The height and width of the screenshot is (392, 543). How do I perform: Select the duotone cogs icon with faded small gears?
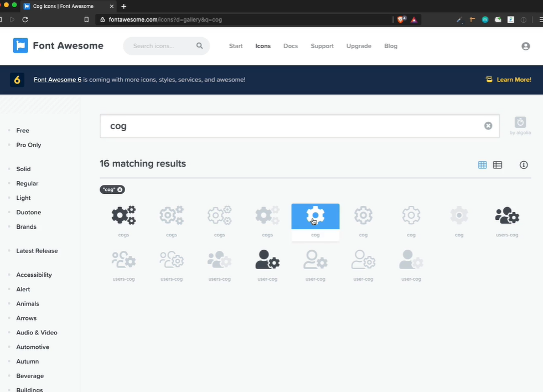(267, 215)
